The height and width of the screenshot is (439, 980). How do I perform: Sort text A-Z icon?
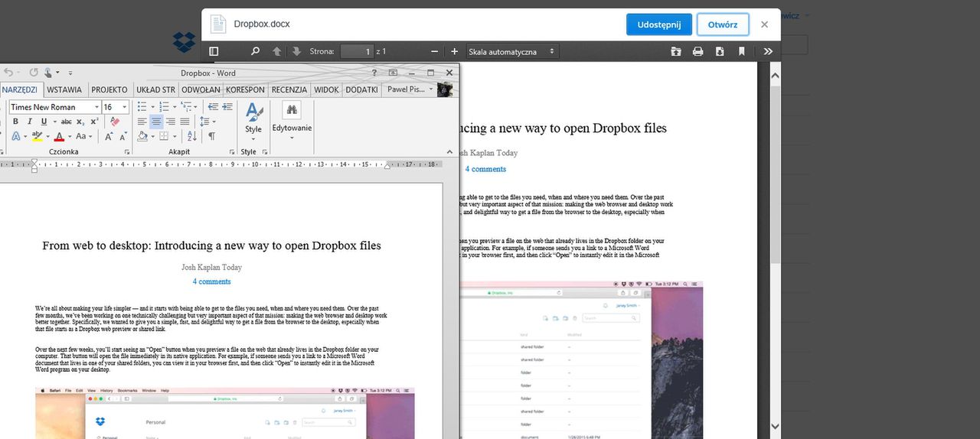(x=192, y=136)
